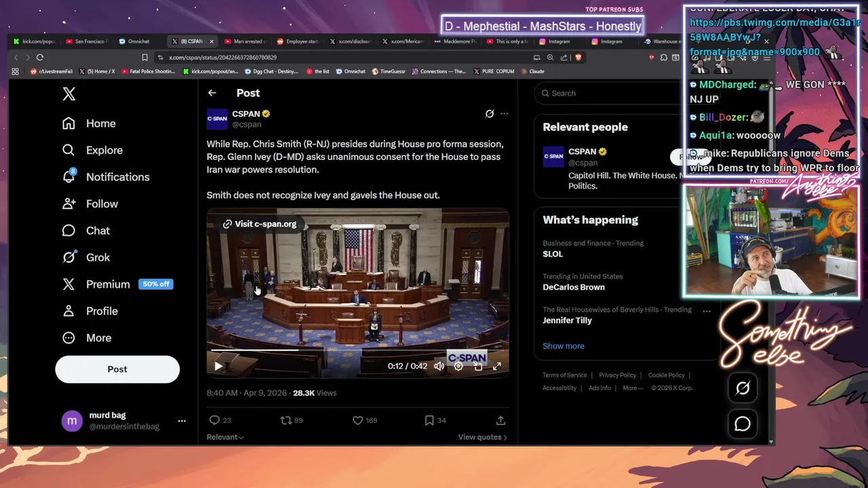Reply using the comment icon with 23
This screenshot has width=868, height=488.
coord(220,420)
